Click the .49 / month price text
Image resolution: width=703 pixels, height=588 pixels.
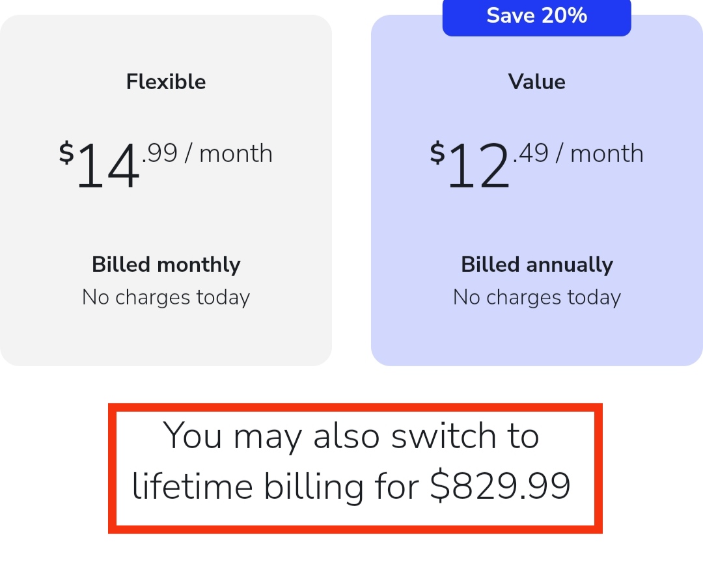click(578, 154)
